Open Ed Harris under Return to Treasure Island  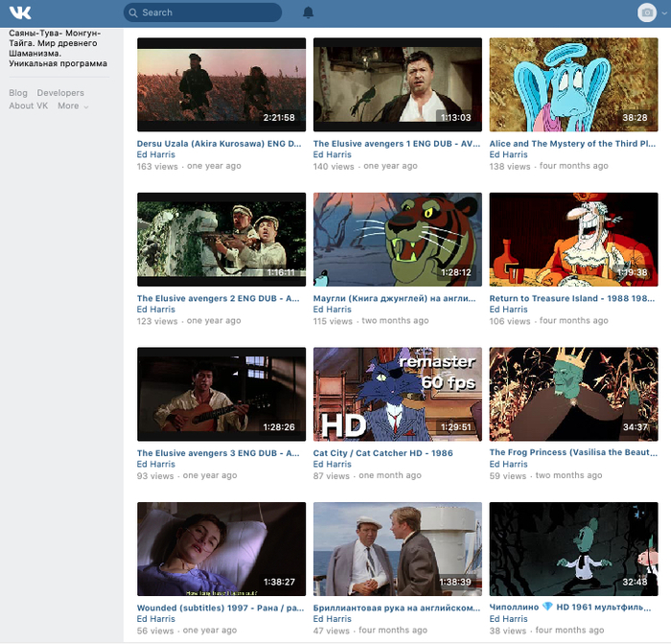pyautogui.click(x=509, y=310)
